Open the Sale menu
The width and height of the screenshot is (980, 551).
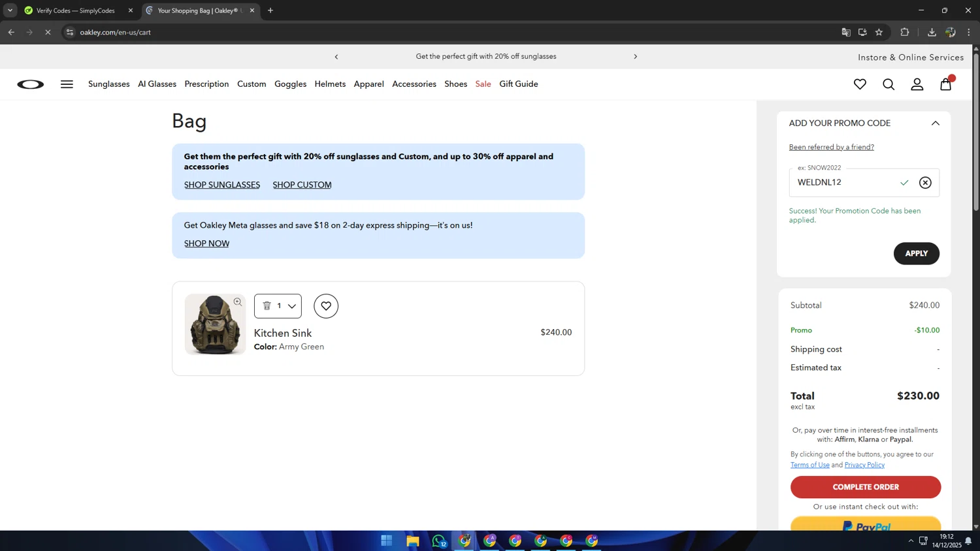pyautogui.click(x=483, y=84)
